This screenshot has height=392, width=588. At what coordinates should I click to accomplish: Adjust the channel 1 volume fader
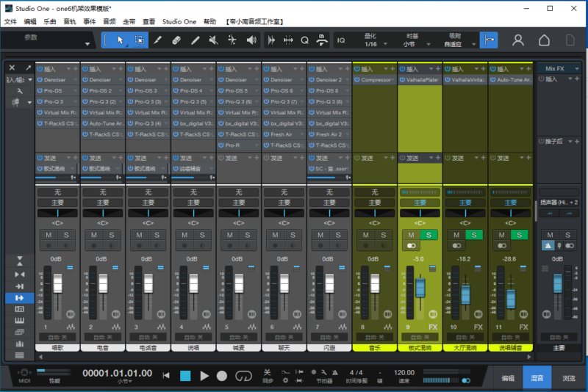[58, 283]
